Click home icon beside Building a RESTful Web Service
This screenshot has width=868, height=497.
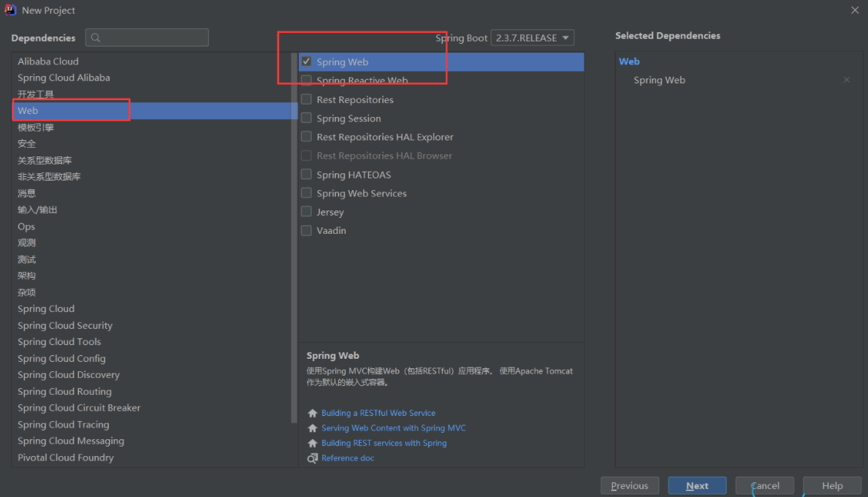tap(312, 414)
